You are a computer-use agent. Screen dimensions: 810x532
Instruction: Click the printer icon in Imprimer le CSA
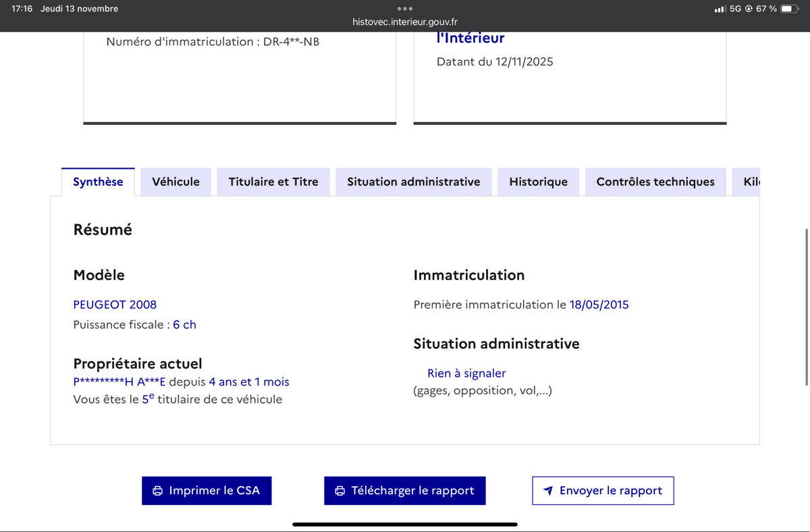coord(158,491)
